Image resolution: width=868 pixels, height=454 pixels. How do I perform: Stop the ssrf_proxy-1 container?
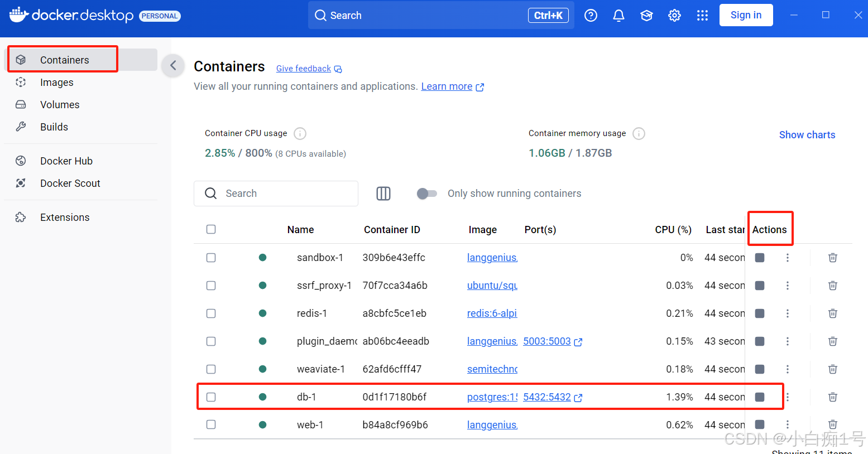760,286
